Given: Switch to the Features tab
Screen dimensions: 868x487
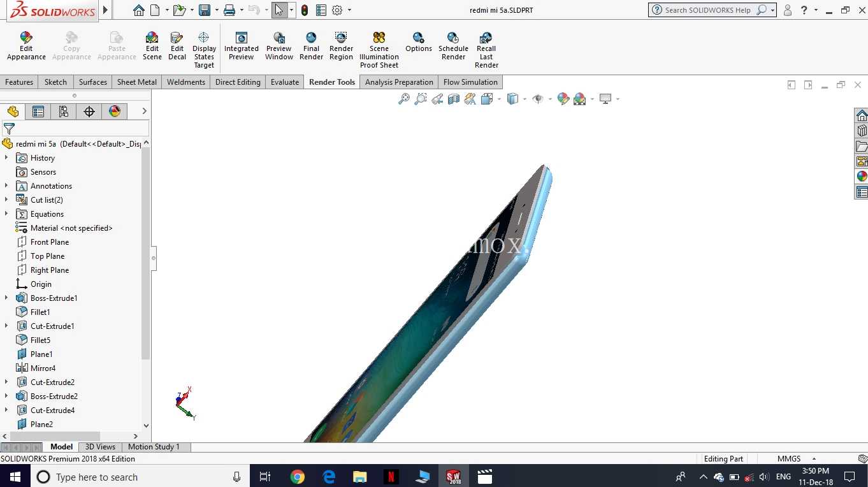Looking at the screenshot, I should click(19, 82).
